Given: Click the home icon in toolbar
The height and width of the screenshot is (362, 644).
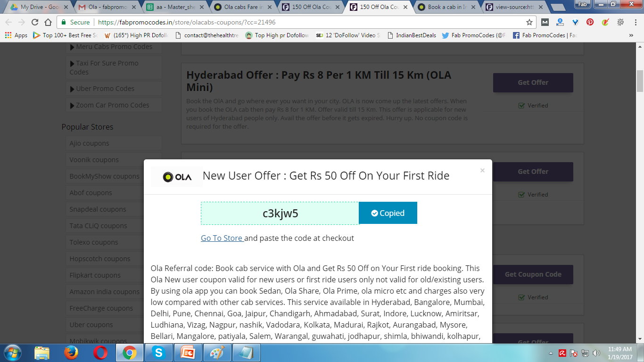Looking at the screenshot, I should pyautogui.click(x=48, y=22).
